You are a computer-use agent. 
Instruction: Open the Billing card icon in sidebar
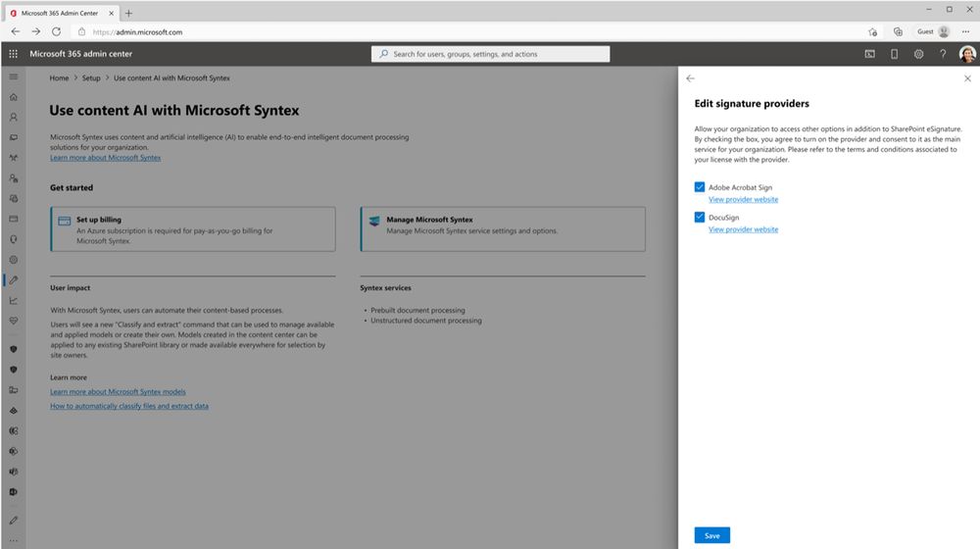point(13,219)
